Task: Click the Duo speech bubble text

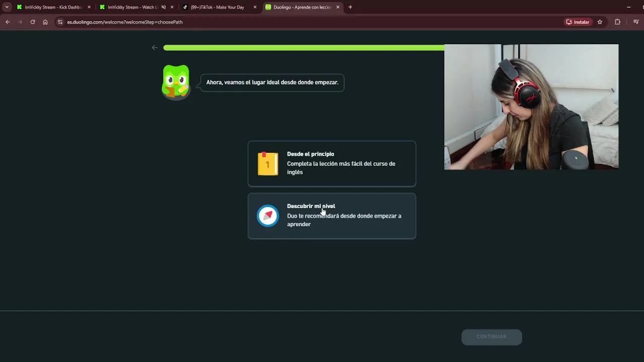Action: click(x=272, y=82)
